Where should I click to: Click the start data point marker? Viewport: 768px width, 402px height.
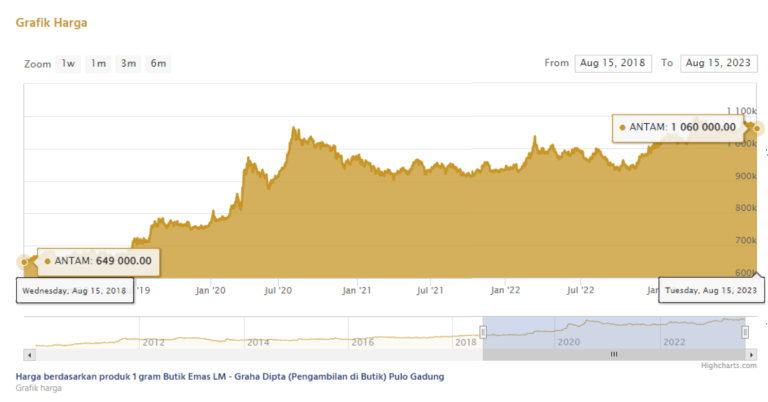24,261
